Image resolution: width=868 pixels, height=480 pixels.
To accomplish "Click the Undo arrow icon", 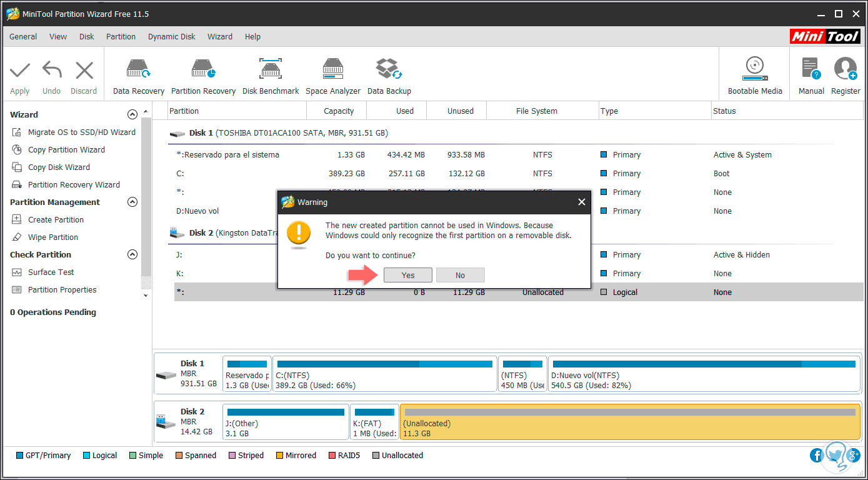I will pos(52,70).
